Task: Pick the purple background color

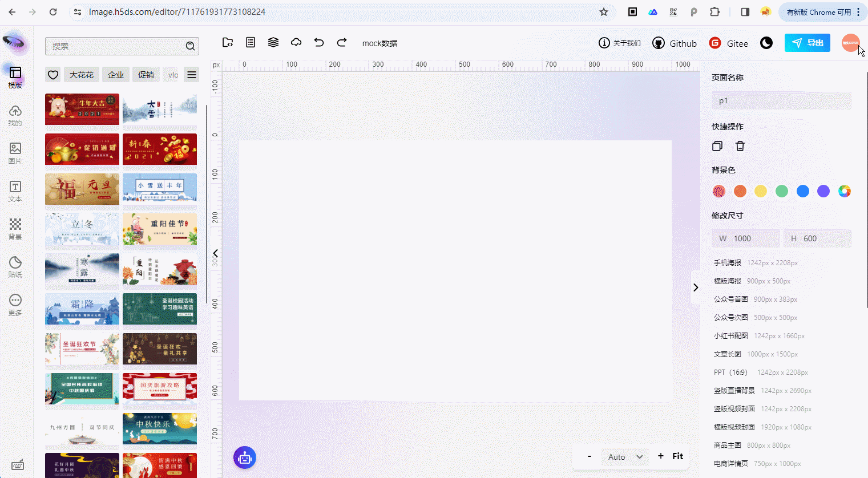Action: pos(823,192)
